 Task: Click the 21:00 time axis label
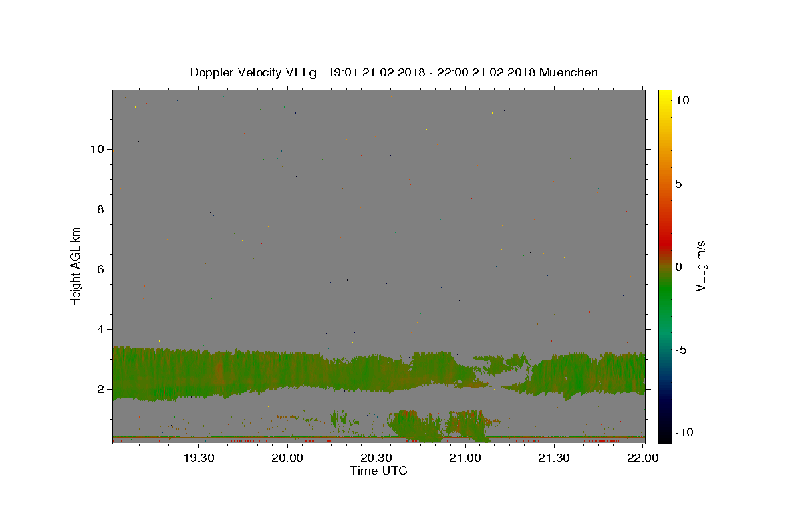(x=465, y=458)
